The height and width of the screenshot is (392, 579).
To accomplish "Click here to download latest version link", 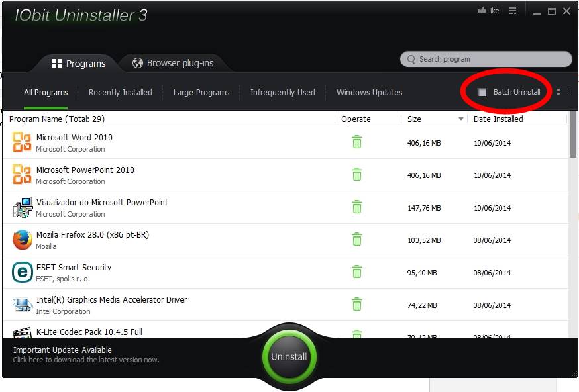I will coord(86,360).
